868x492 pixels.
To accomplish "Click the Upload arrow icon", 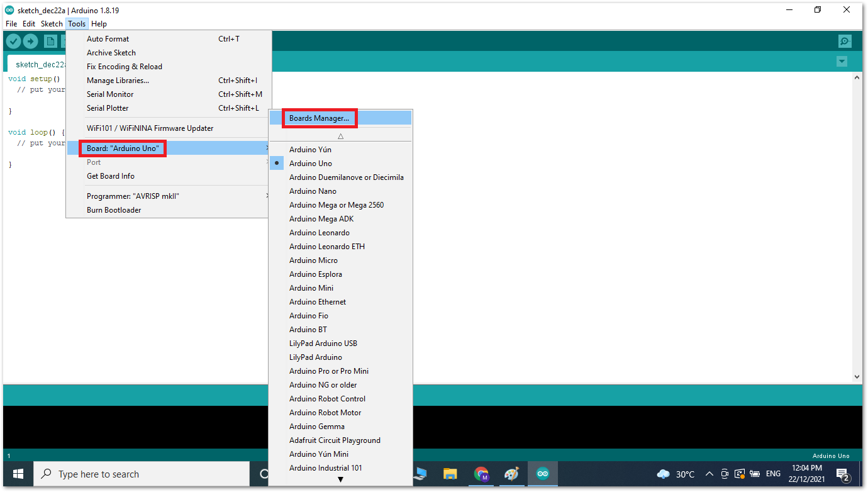I will point(30,42).
